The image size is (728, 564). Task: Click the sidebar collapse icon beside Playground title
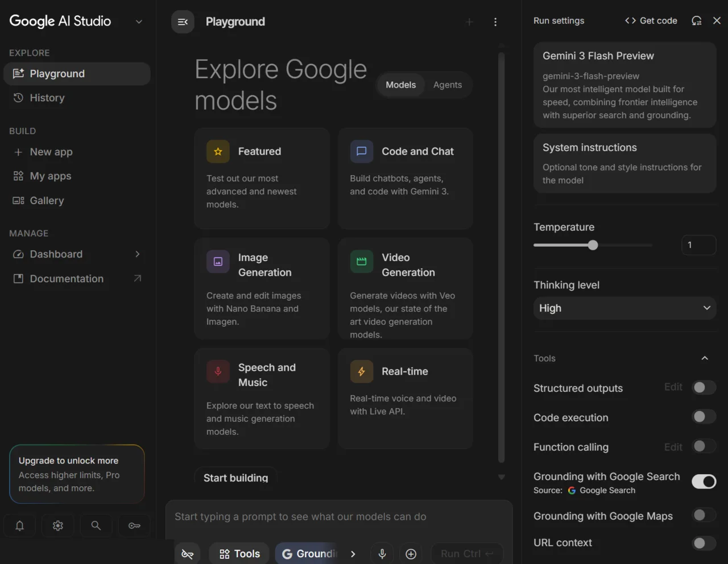coord(183,22)
